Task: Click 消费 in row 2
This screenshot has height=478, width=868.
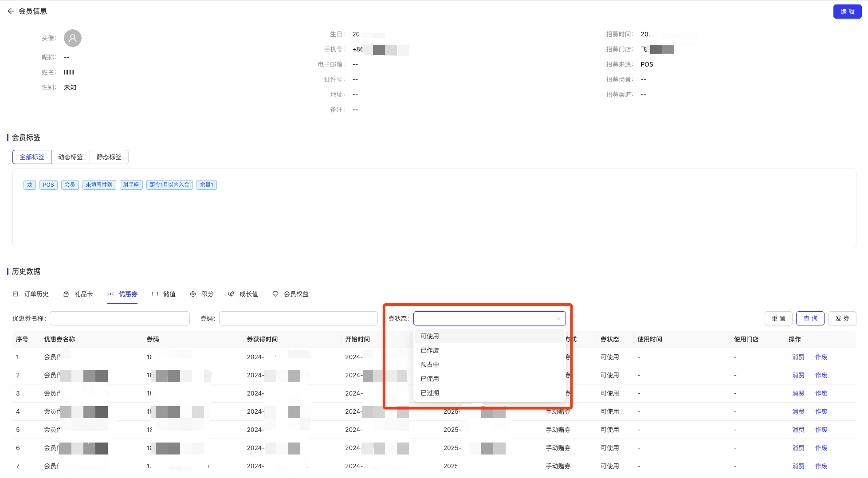Action: 798,375
